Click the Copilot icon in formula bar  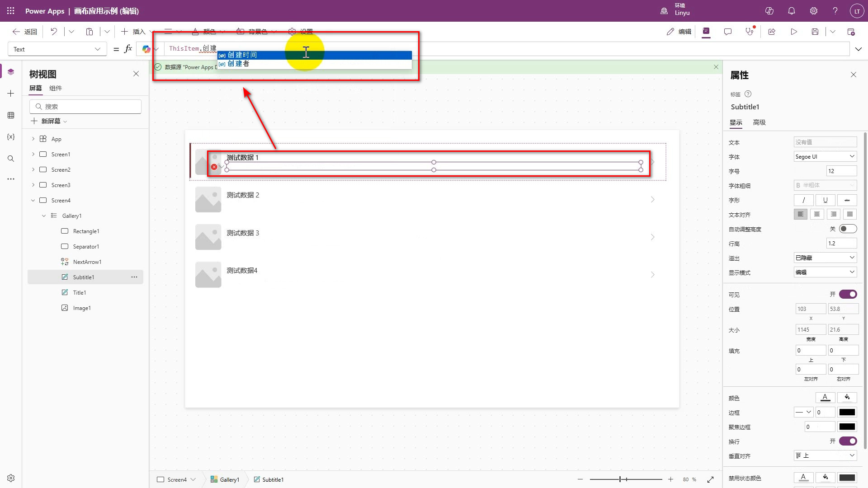146,49
